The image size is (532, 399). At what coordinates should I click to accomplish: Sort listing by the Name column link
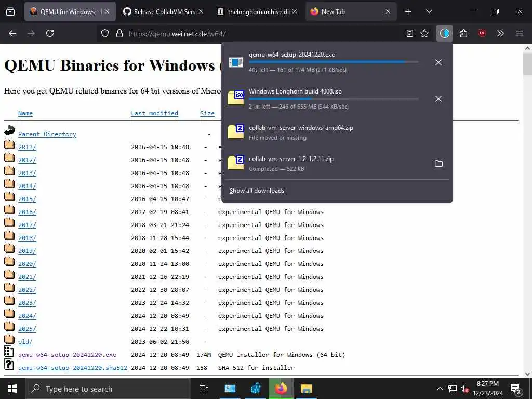coord(25,113)
